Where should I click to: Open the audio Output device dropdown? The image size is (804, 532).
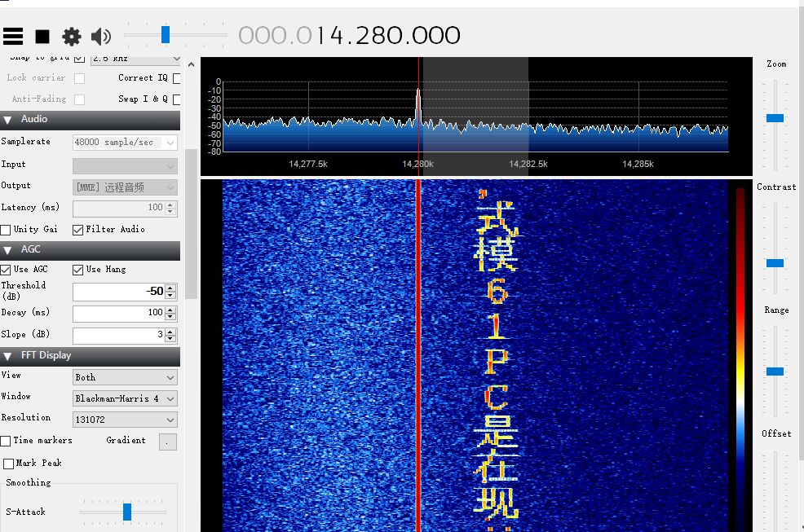125,187
